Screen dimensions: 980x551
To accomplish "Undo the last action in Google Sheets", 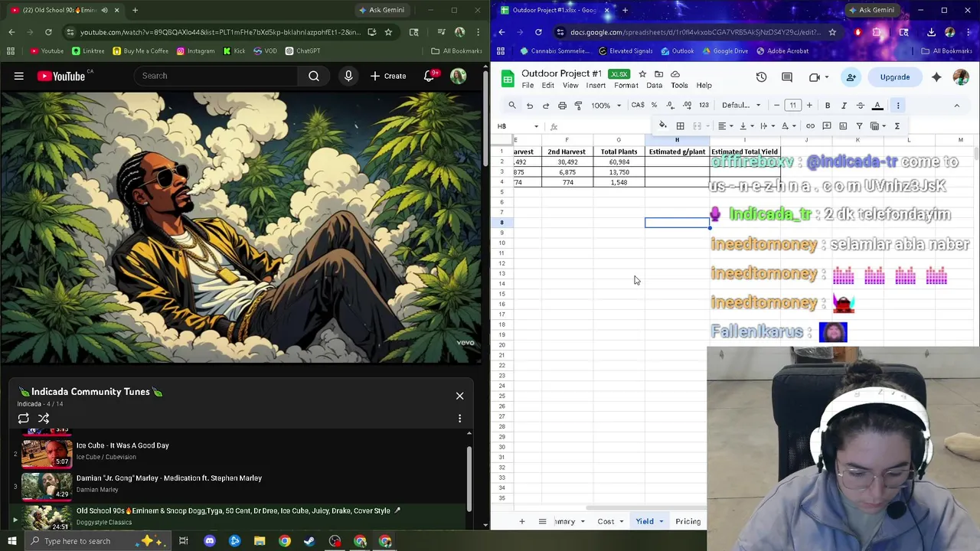I will (x=529, y=106).
